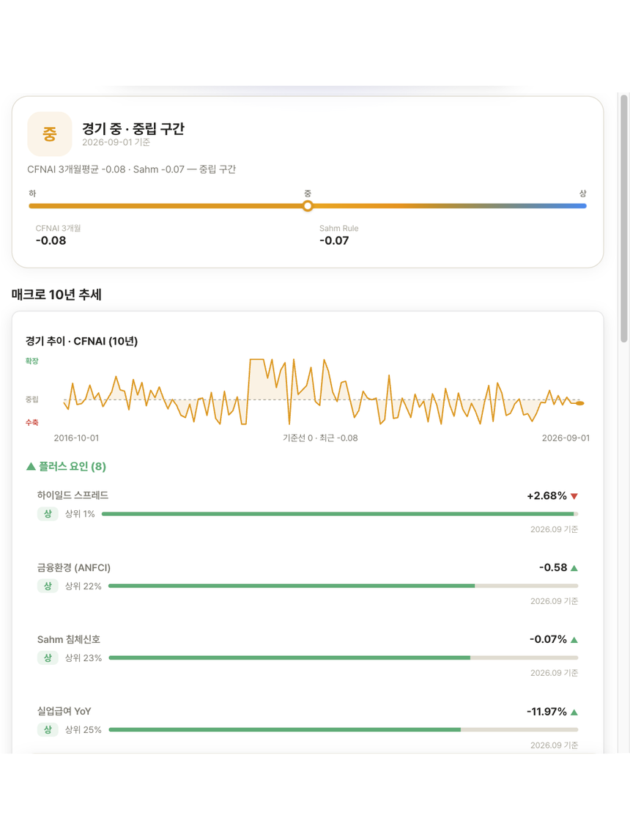Screen dimensions: 630x840
Task: Click the 금융환경 (ANFCI) percentile progress bar
Action: [x=343, y=586]
